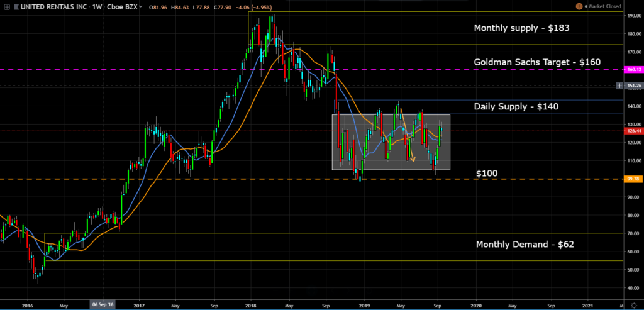Select the highlighted 06 Sep '16 date label
This screenshot has width=644, height=310.
(103, 306)
